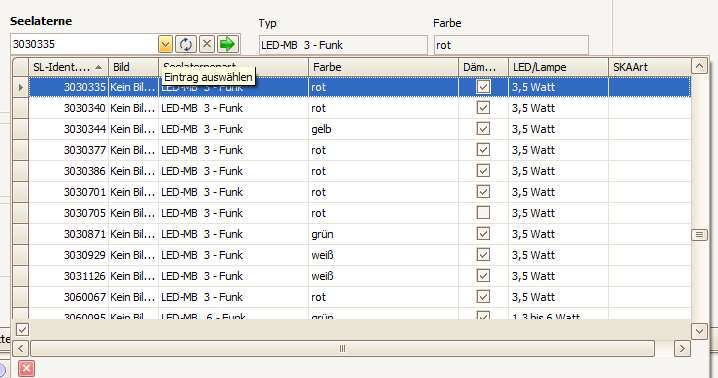Toggle Däm checkbox in row 3030335
The height and width of the screenshot is (378, 718).
pyautogui.click(x=483, y=87)
